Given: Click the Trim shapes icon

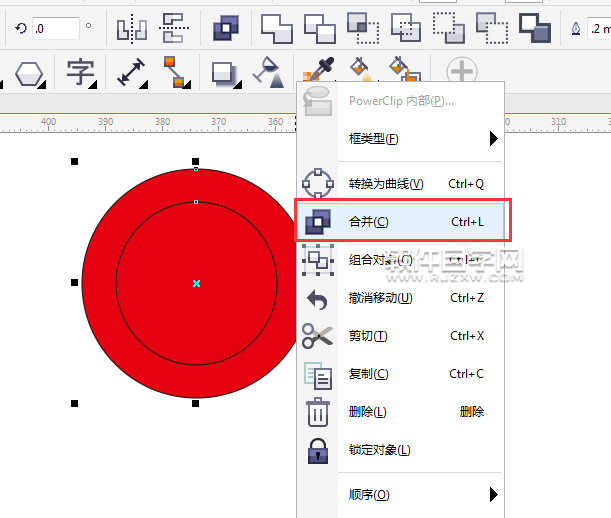Looking at the screenshot, I should [320, 28].
